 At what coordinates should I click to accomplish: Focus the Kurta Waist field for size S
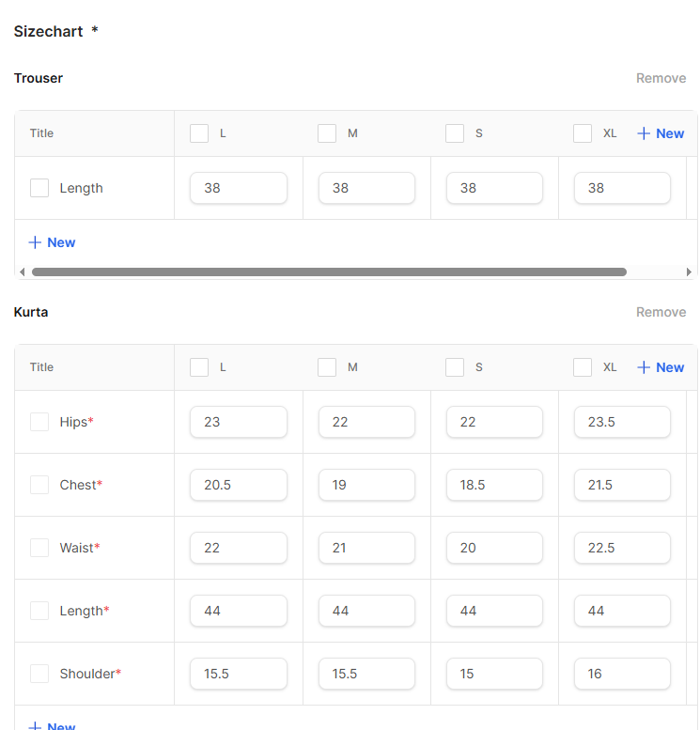(x=494, y=548)
